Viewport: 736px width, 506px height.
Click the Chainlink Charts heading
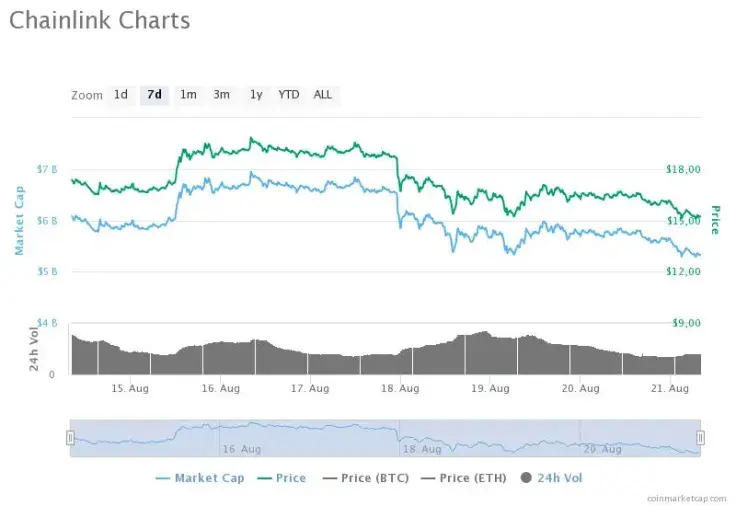pos(100,20)
